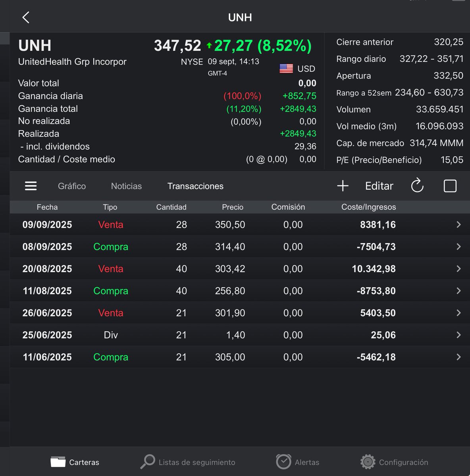Open Listas de seguimiento magnifier icon
The height and width of the screenshot is (476, 470).
tap(148, 462)
